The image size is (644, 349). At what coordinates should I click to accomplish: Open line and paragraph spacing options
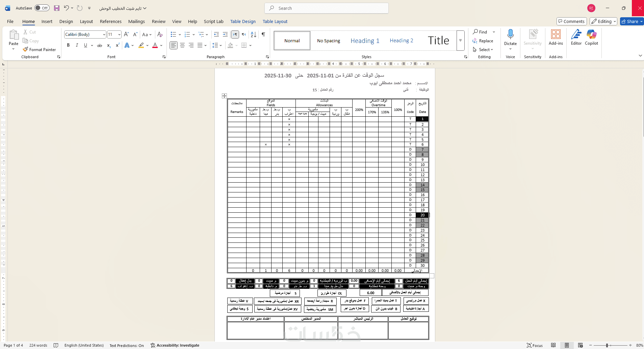click(x=217, y=45)
